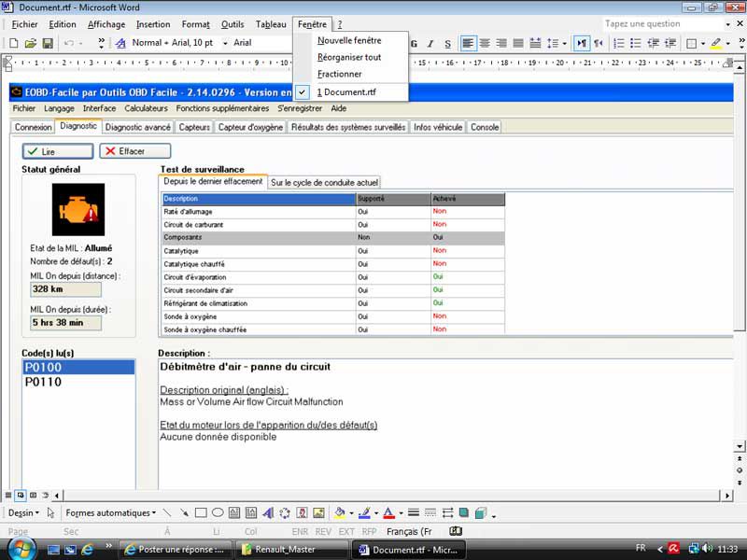This screenshot has height=560, width=747.
Task: Open the Line Style options
Action: coord(414,512)
